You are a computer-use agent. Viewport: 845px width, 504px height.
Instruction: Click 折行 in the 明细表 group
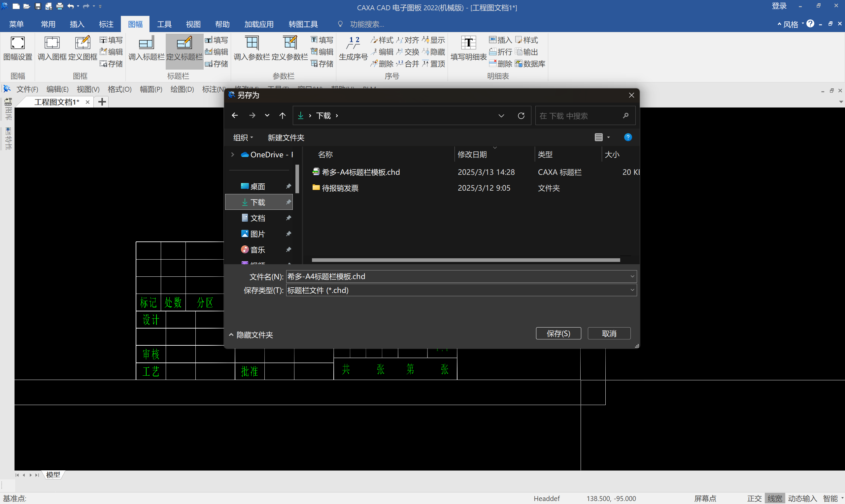point(500,52)
